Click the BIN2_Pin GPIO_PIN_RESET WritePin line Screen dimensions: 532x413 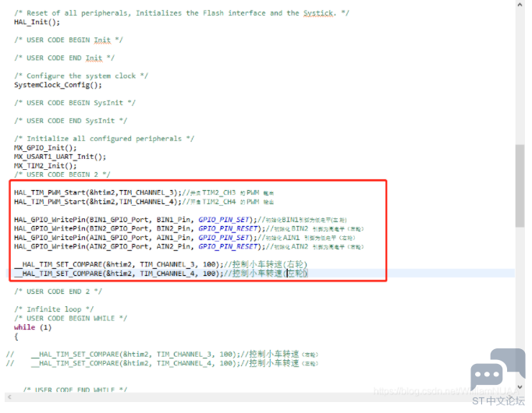tap(189, 228)
